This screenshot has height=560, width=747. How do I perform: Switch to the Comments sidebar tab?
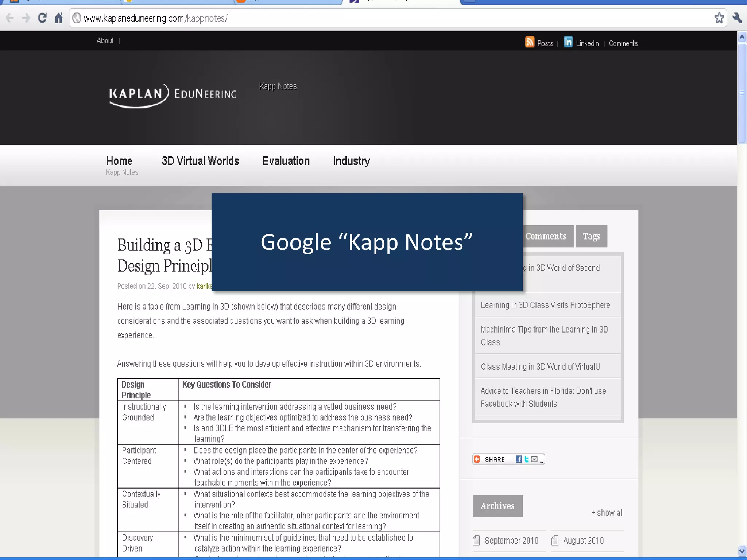[x=546, y=236]
